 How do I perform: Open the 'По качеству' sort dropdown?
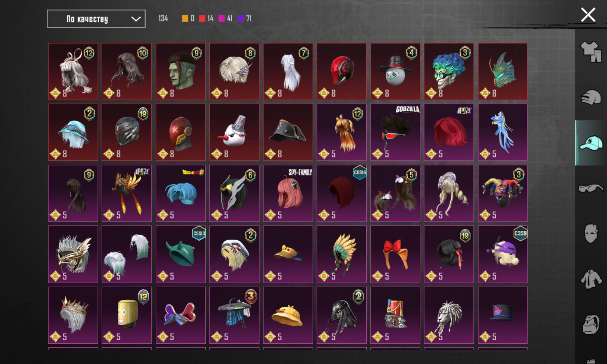point(96,19)
